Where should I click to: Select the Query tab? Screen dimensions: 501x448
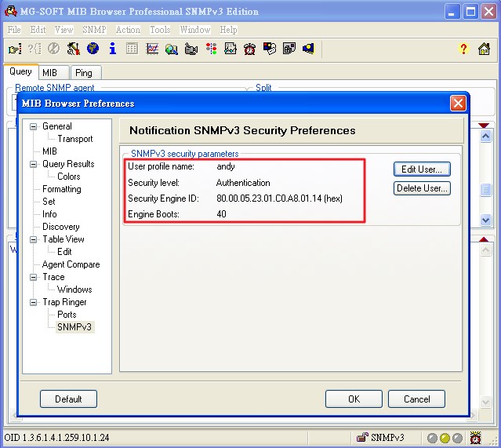[x=20, y=71]
